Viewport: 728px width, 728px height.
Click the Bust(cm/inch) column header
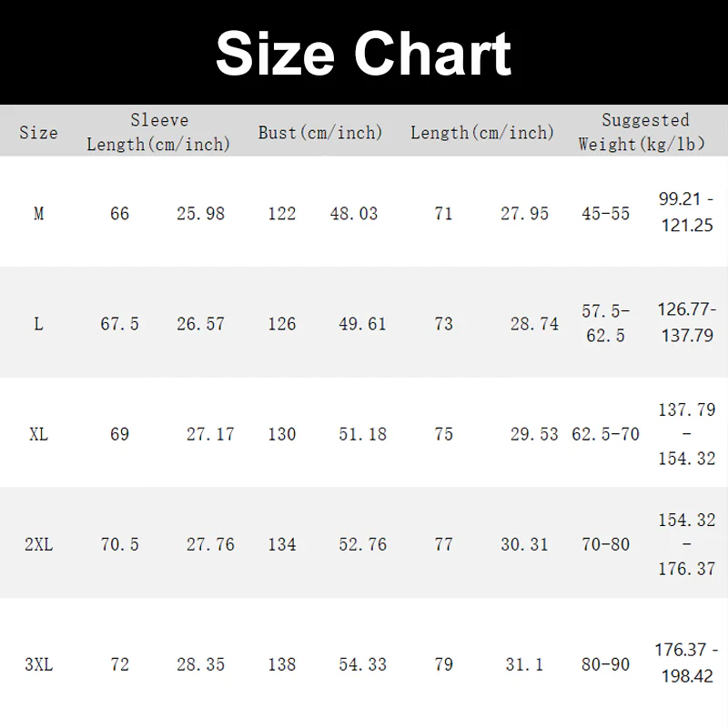320,133
